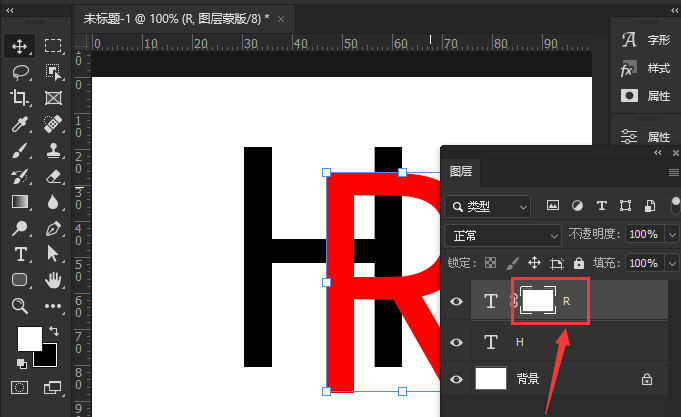681x417 pixels.
Task: Toggle visibility of the H layer
Action: [457, 342]
